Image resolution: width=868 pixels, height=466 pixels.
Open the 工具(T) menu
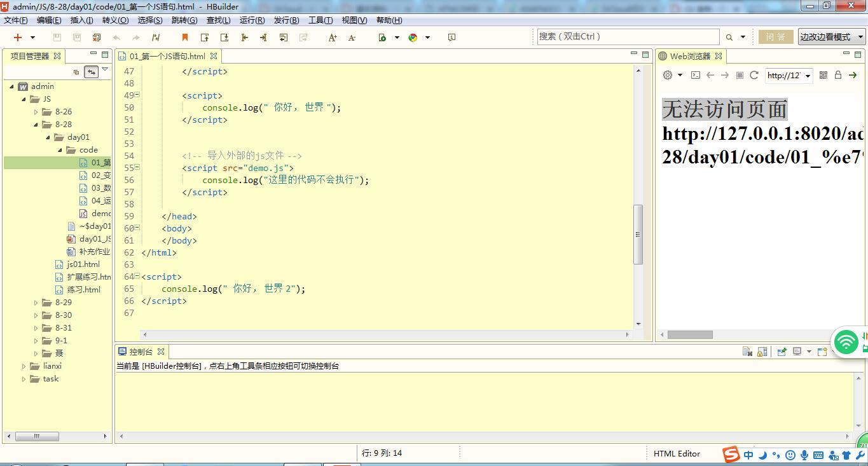(320, 20)
